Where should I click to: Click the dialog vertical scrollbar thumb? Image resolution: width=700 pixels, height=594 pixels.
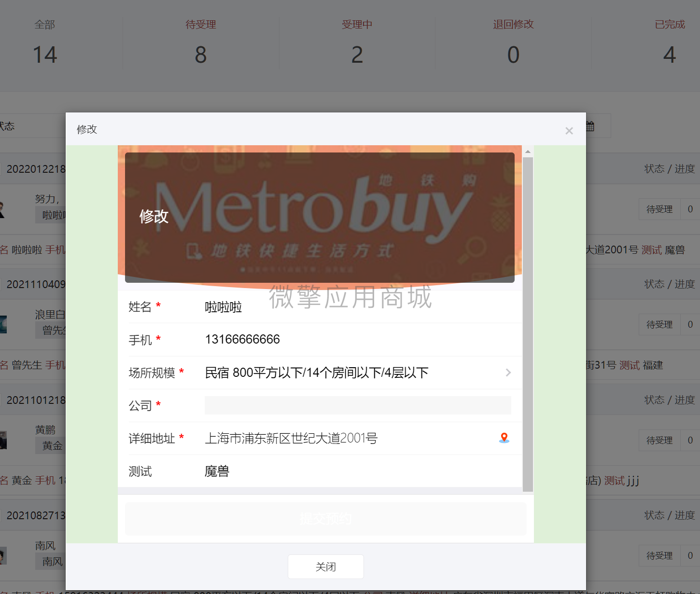528,324
